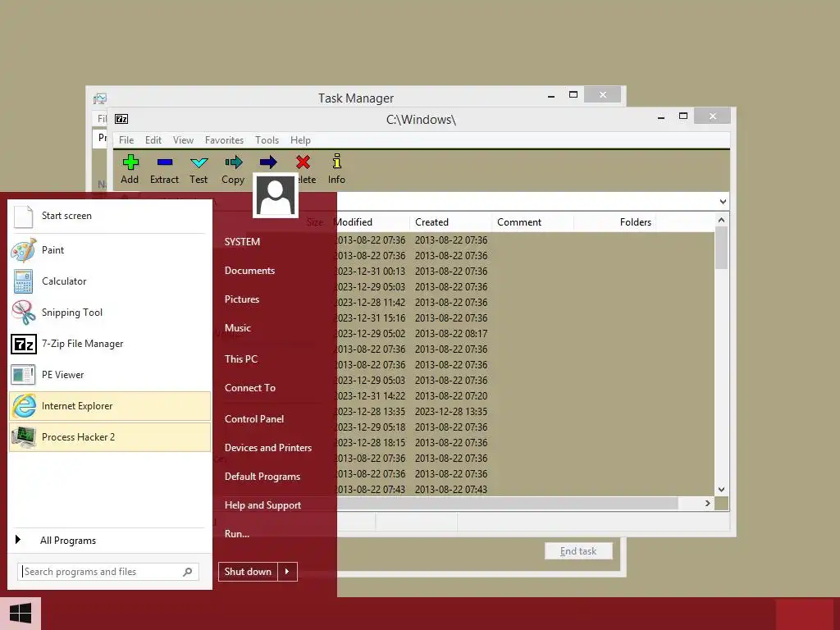
Task: Expand All Programs list
Action: coord(110,540)
